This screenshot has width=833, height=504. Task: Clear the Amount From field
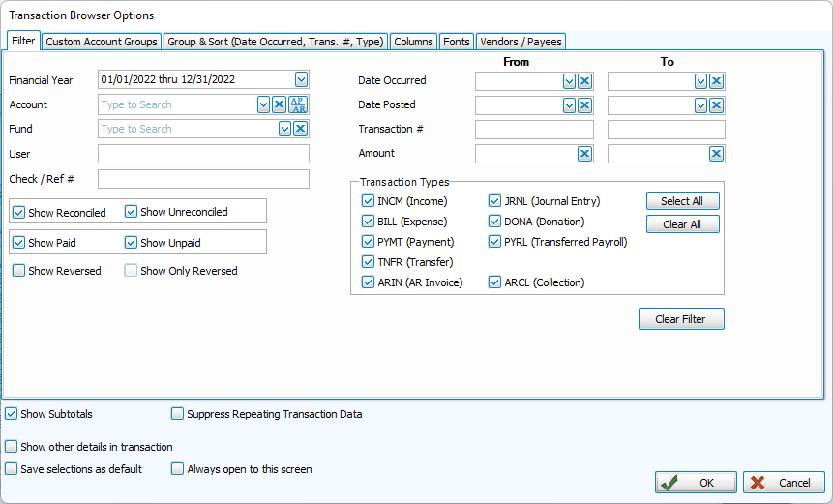pyautogui.click(x=584, y=154)
